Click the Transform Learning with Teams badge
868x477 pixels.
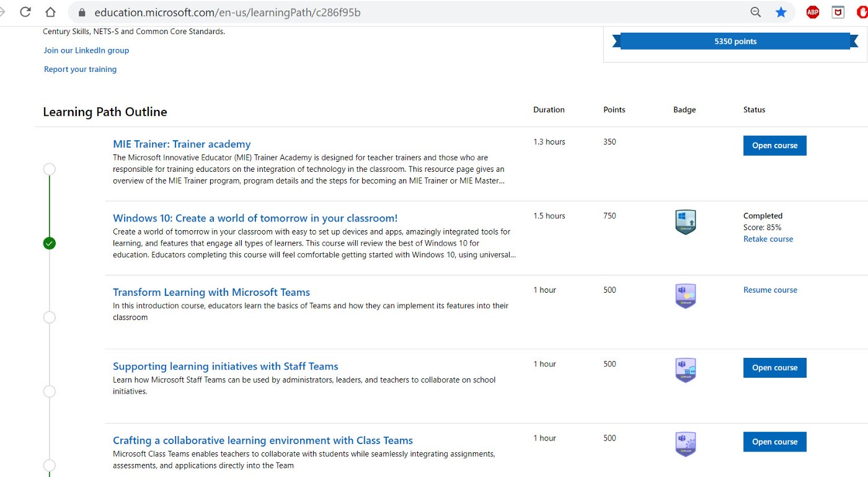685,296
